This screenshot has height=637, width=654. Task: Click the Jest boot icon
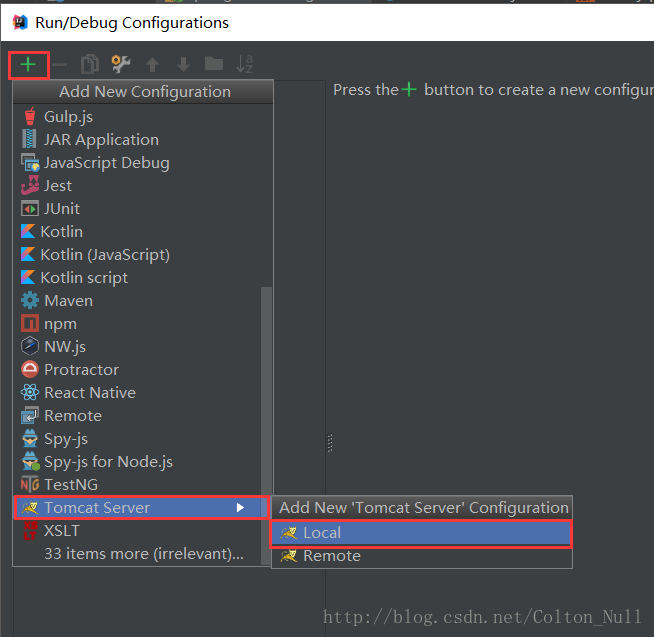[x=30, y=186]
